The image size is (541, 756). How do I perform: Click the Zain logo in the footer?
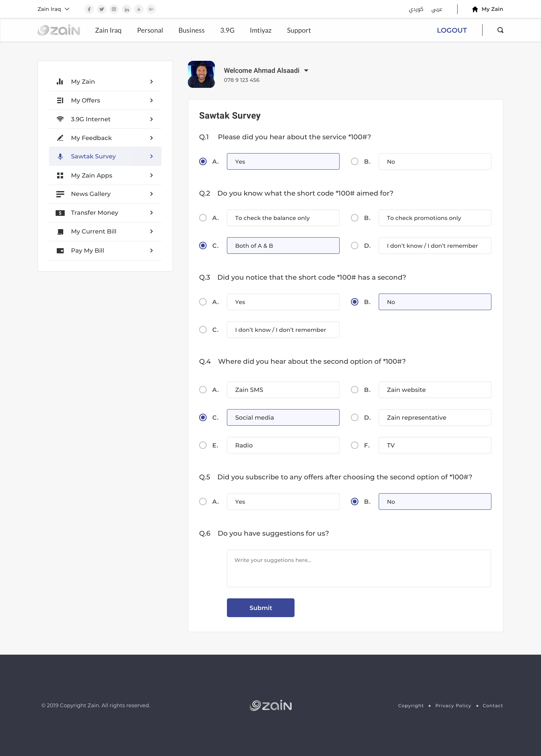(x=271, y=705)
